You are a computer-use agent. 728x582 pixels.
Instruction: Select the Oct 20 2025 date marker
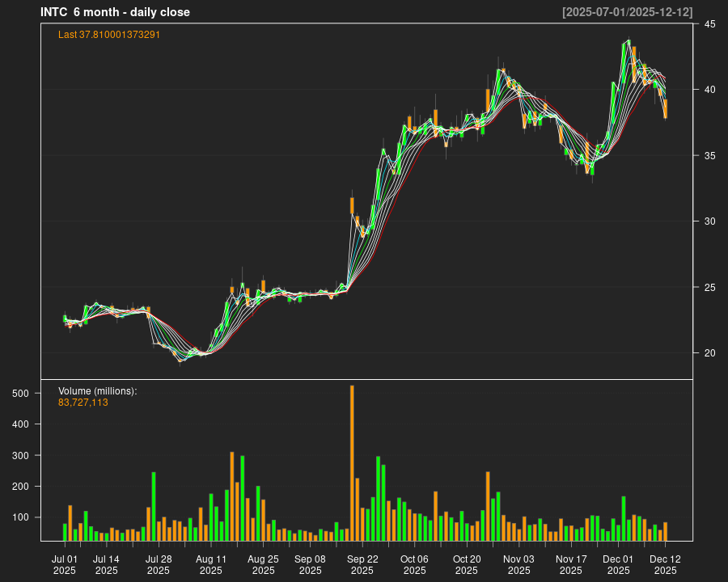point(467,563)
